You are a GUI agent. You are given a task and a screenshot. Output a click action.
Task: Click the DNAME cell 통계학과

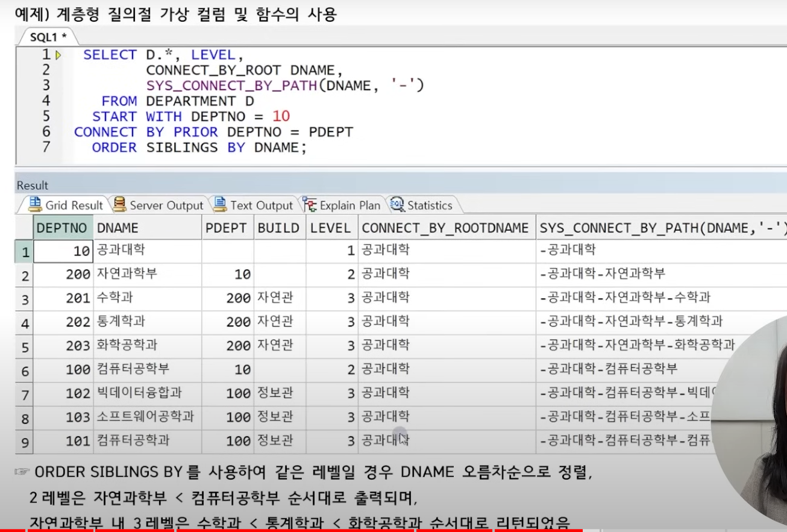point(148,322)
